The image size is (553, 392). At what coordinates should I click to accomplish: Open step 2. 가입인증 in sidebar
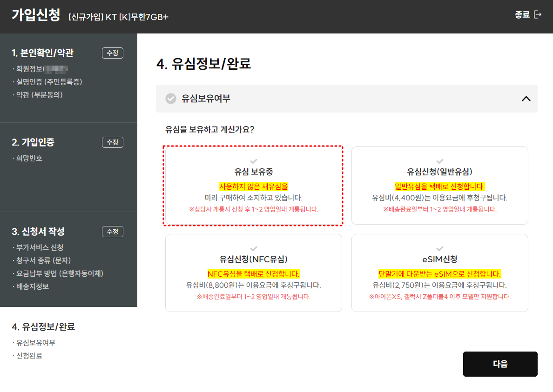(33, 142)
